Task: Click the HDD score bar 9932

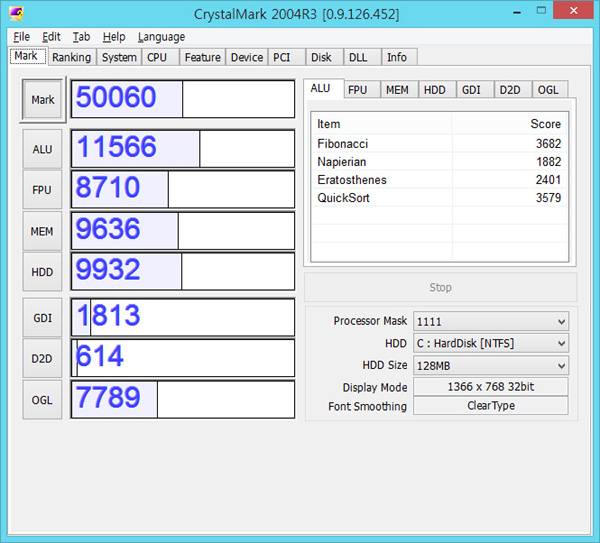Action: (x=183, y=271)
